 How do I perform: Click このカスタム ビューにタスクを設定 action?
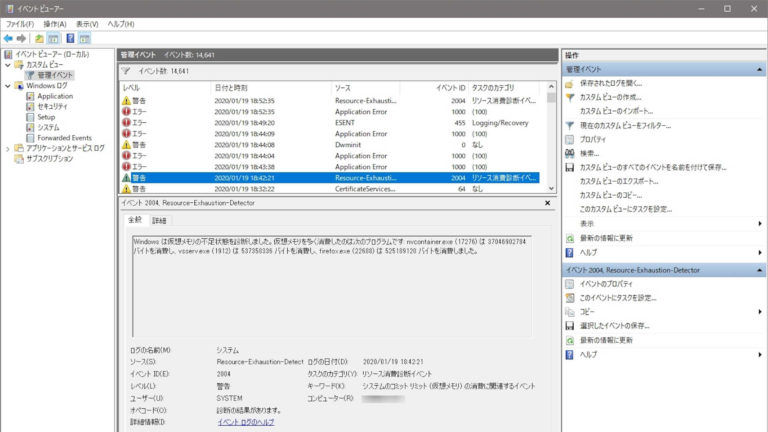pos(626,209)
